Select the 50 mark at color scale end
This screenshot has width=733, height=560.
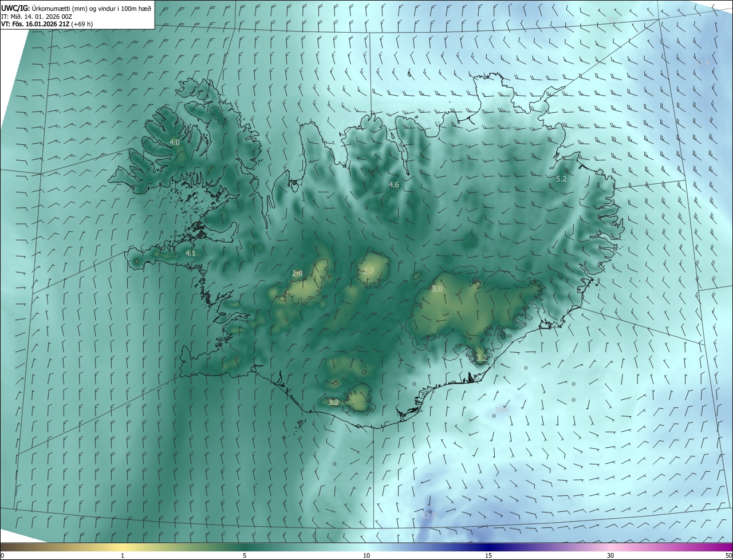pos(728,555)
